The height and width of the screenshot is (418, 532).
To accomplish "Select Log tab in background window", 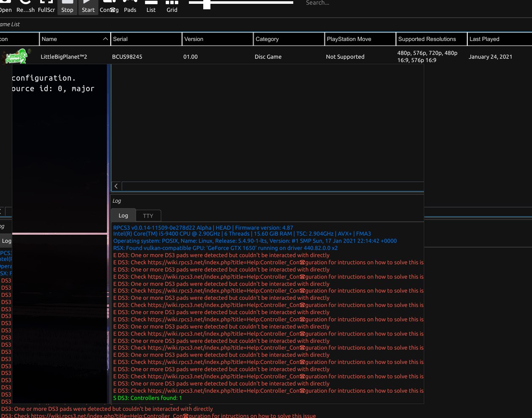I will 6,241.
